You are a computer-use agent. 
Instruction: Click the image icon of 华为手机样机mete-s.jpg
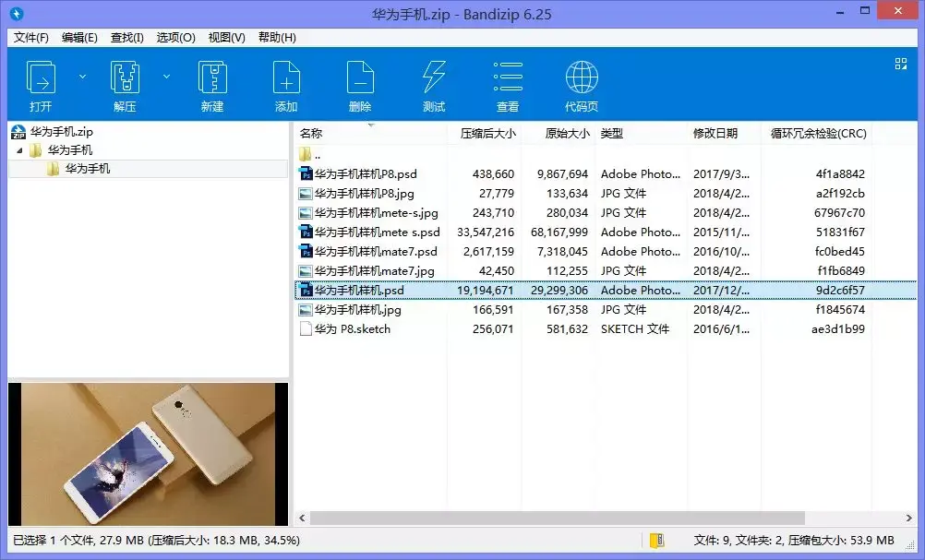pos(306,213)
